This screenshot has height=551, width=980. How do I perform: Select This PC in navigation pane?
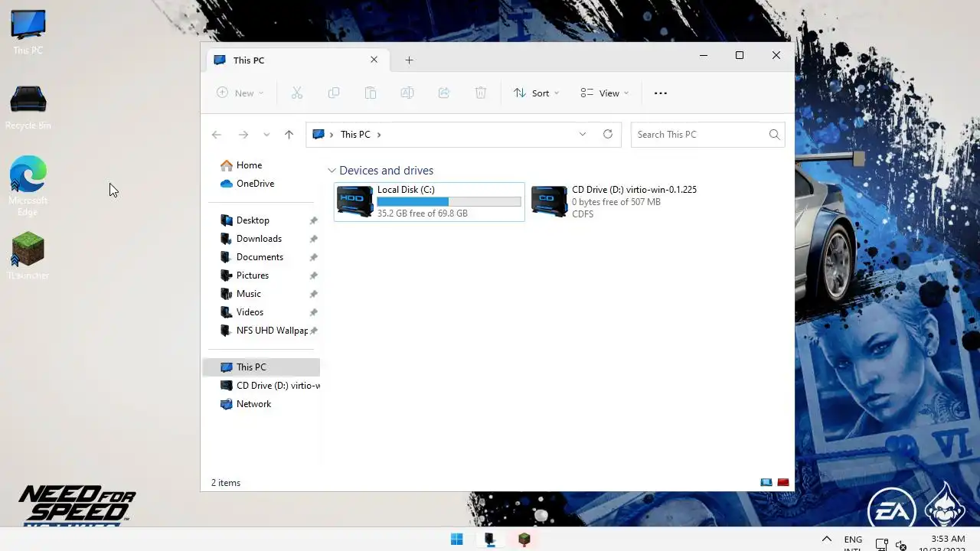[x=262, y=367]
